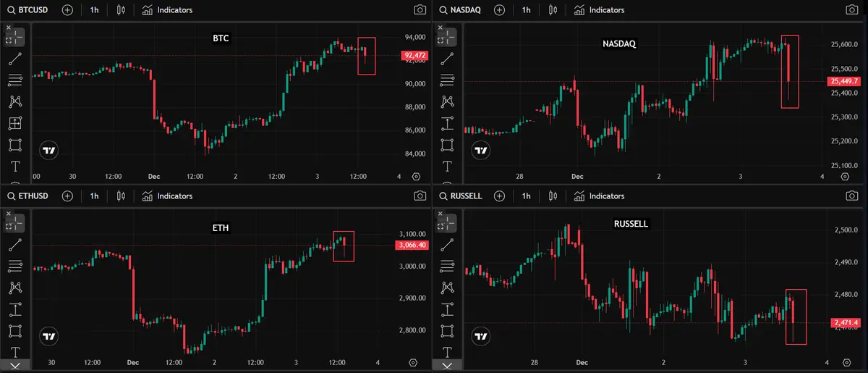Image resolution: width=868 pixels, height=373 pixels.
Task: Click the 2,471.4 current price label
Action: coord(846,322)
